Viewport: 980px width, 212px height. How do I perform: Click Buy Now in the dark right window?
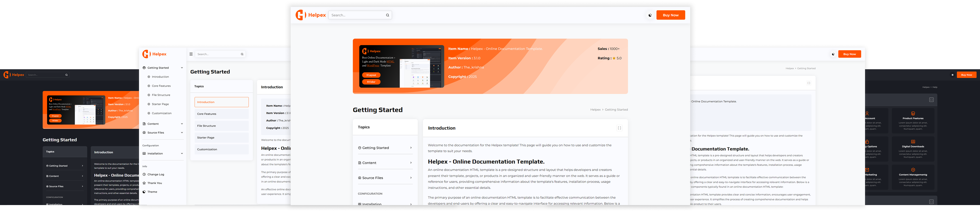click(966, 75)
